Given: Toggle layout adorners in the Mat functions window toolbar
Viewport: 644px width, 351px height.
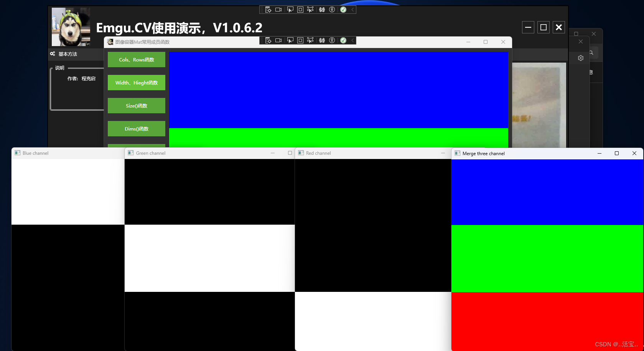Looking at the screenshot, I should 300,40.
